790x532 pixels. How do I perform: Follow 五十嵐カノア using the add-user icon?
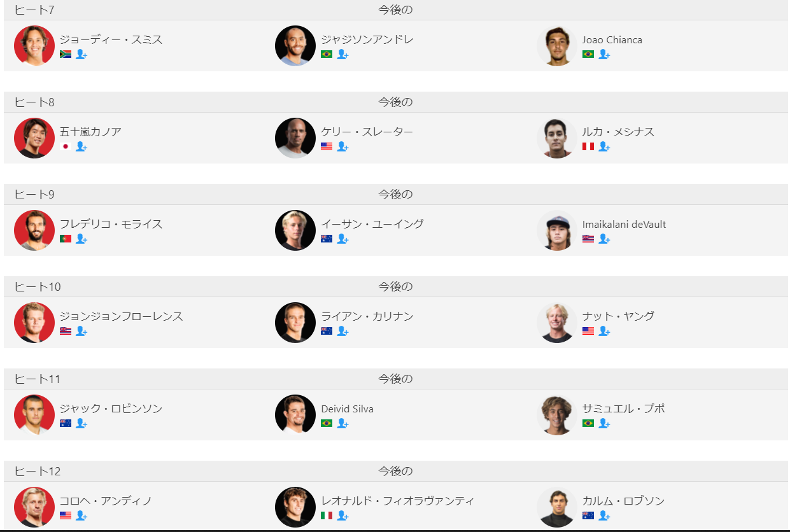coord(81,147)
